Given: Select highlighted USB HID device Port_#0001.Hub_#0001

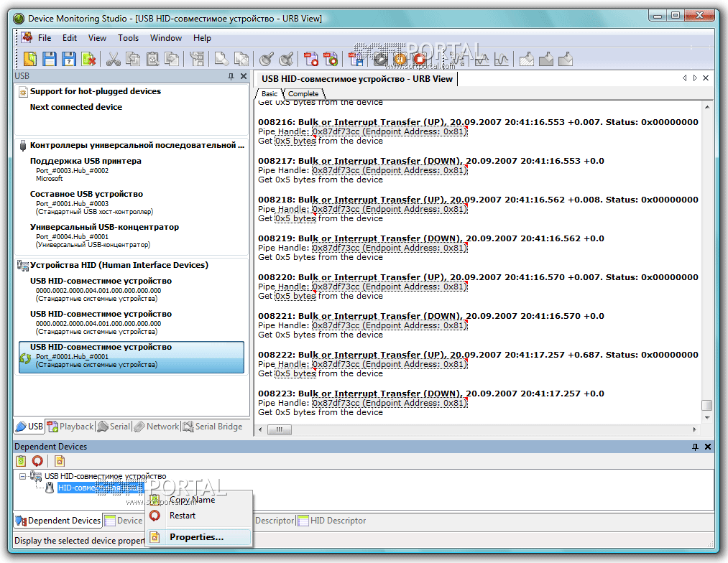Looking at the screenshot, I should tap(132, 357).
